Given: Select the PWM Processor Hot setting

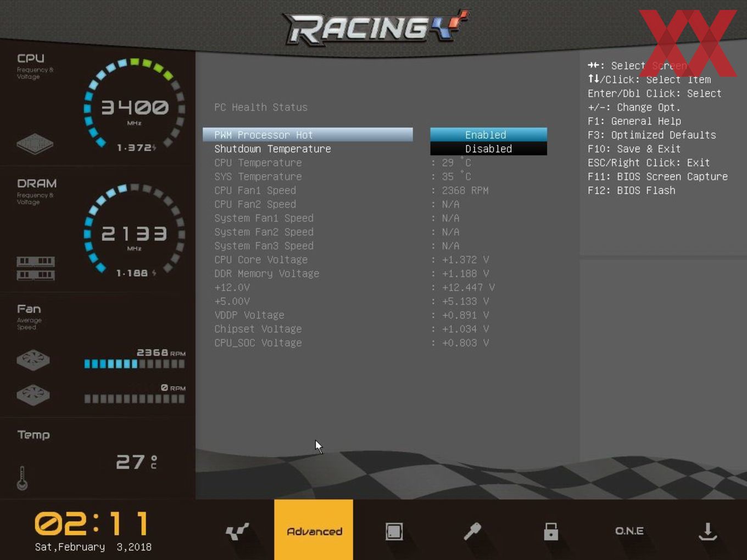Looking at the screenshot, I should coord(308,135).
